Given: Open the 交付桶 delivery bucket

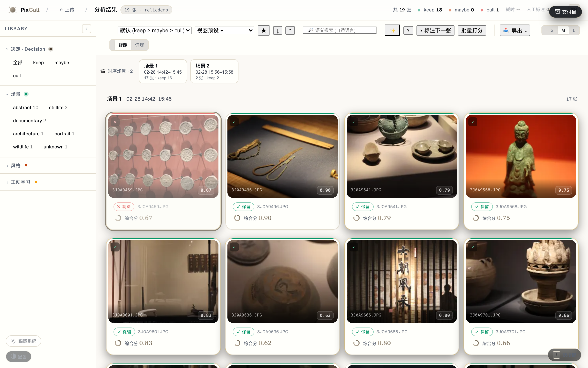Looking at the screenshot, I should [x=565, y=12].
